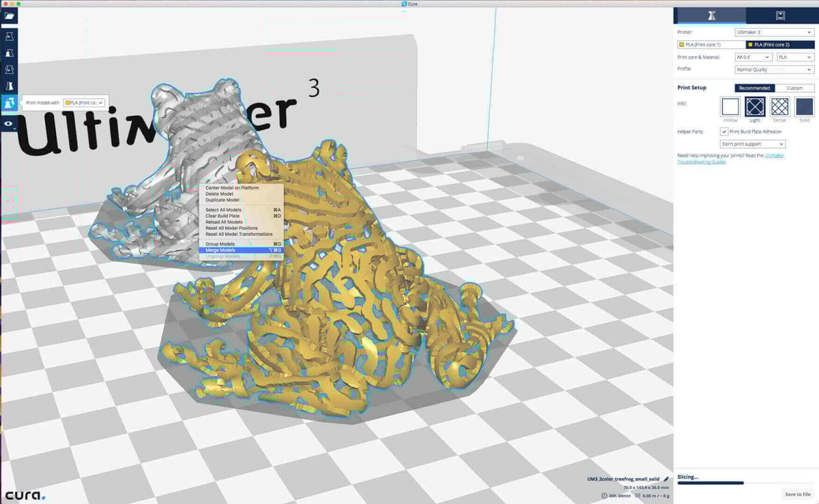Choose Reload All Models from context menu
Viewport: 819px width, 504px height.
pyautogui.click(x=241, y=222)
